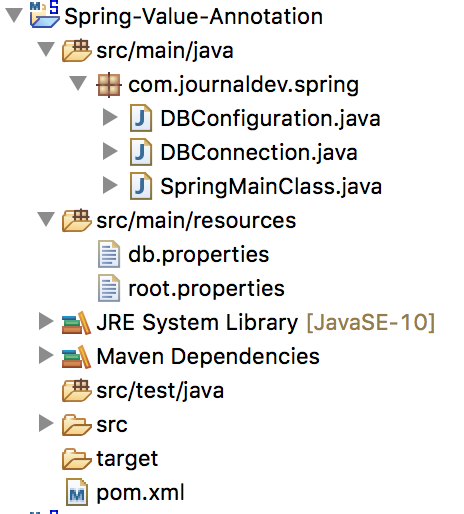Collapse the src/main/java tree node
The image size is (464, 514).
pos(46,49)
